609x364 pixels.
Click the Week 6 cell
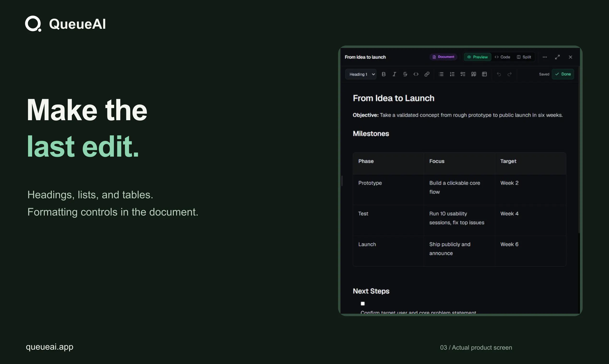click(x=531, y=251)
